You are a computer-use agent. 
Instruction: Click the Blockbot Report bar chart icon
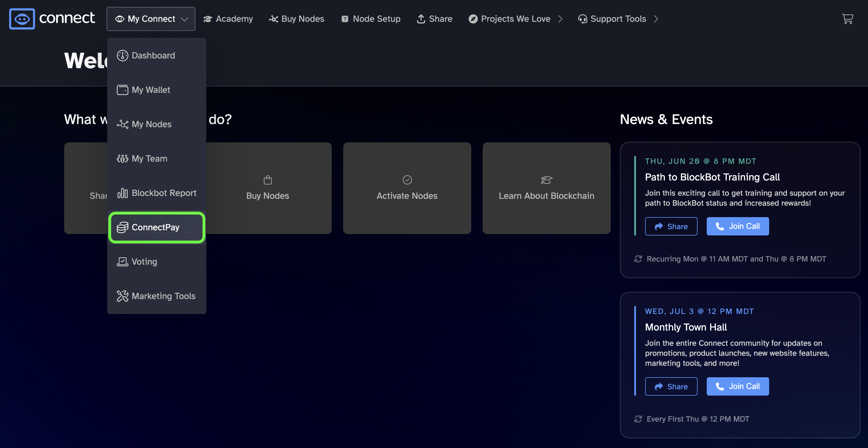coord(122,193)
